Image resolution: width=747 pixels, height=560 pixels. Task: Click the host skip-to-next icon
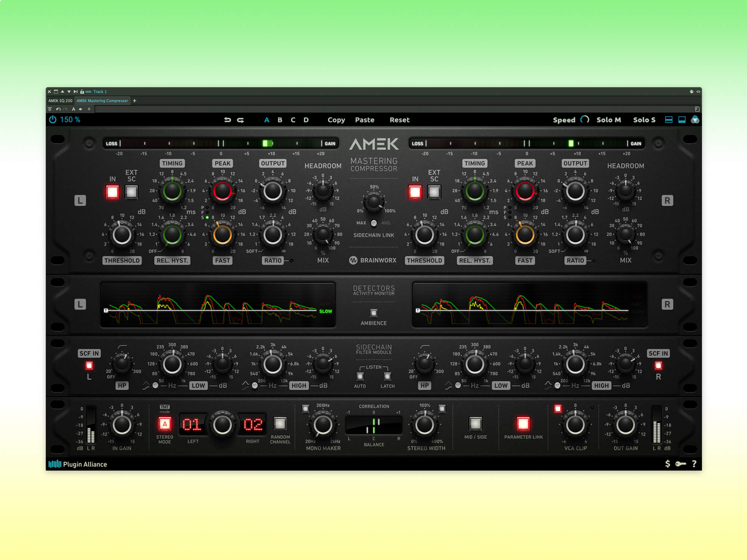[x=75, y=91]
